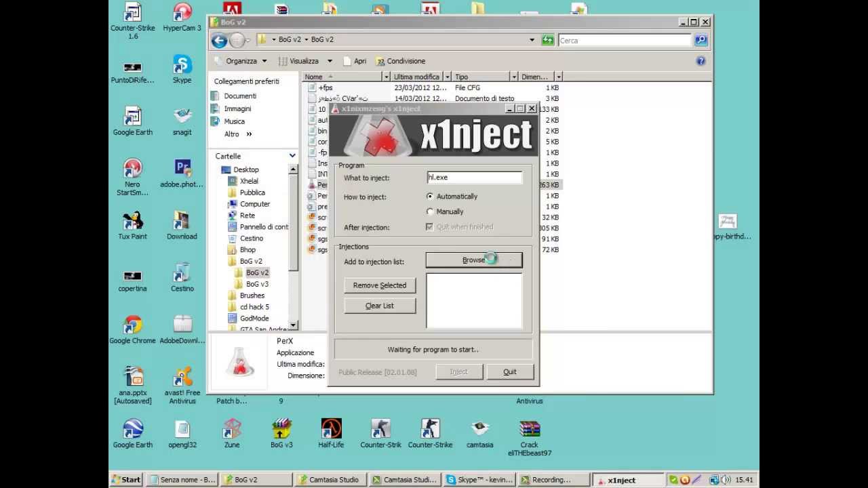Image resolution: width=868 pixels, height=488 pixels.
Task: Switch to Senza nome taskbar window
Action: (x=182, y=480)
